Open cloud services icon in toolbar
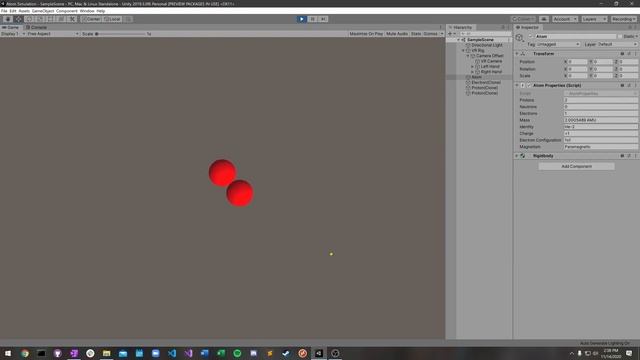Viewport: 640px width, 360px height. 544,19
